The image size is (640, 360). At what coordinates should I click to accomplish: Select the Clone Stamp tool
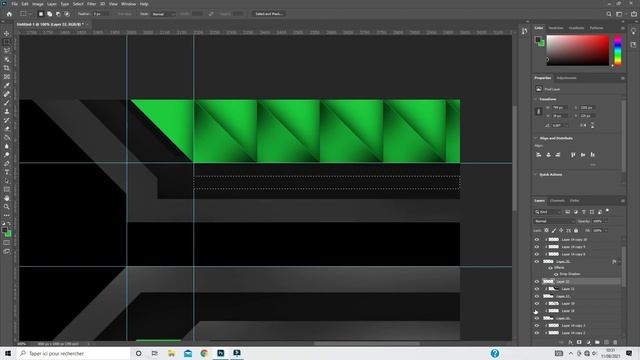(x=7, y=111)
